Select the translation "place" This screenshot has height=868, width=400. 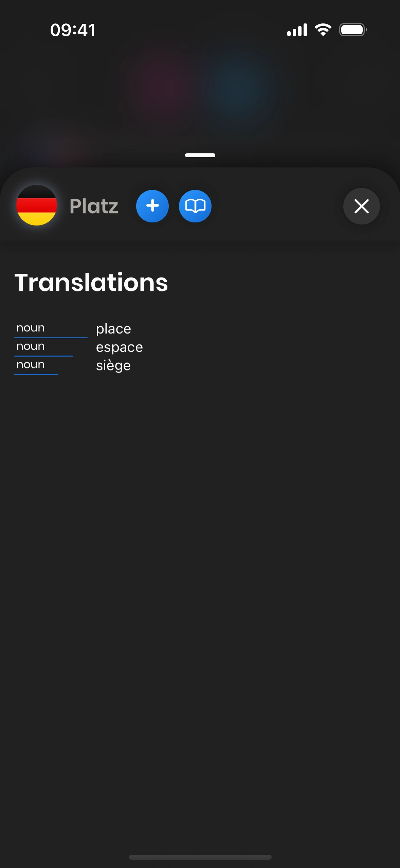click(x=113, y=329)
